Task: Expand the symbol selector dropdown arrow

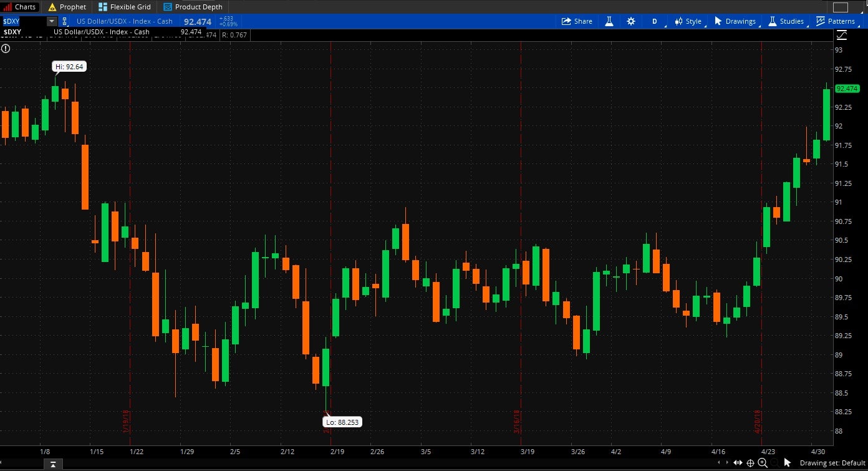Action: click(51, 21)
